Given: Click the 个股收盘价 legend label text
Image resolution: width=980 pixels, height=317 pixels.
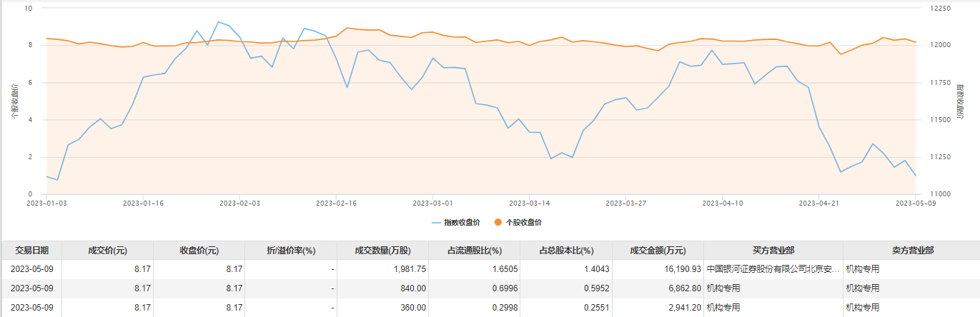Looking at the screenshot, I should pos(523,223).
